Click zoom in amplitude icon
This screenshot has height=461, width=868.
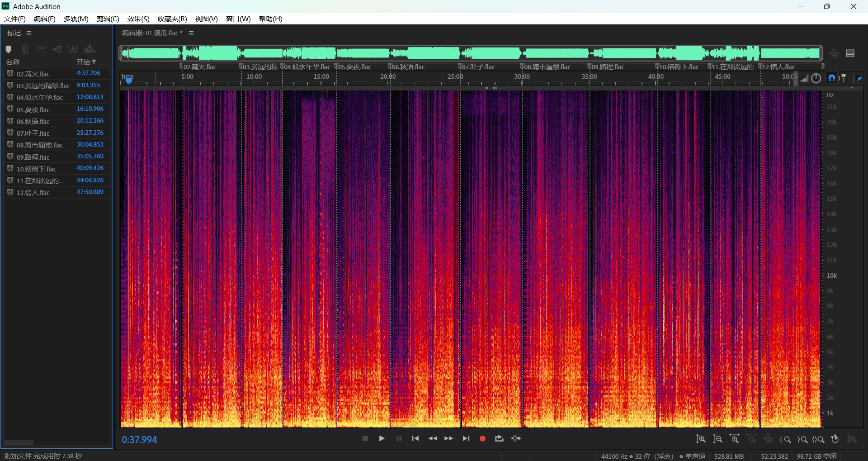701,439
